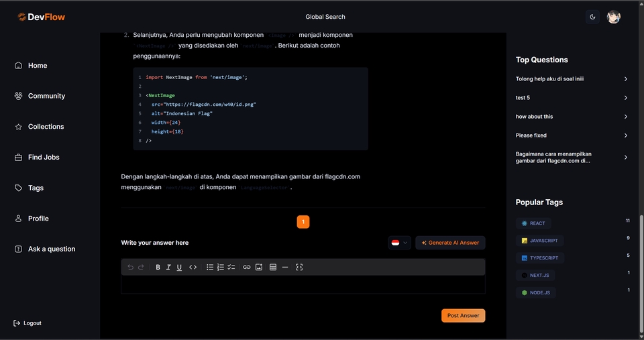Click chevron next to 'how about this'
Image resolution: width=644 pixels, height=340 pixels.
click(625, 117)
